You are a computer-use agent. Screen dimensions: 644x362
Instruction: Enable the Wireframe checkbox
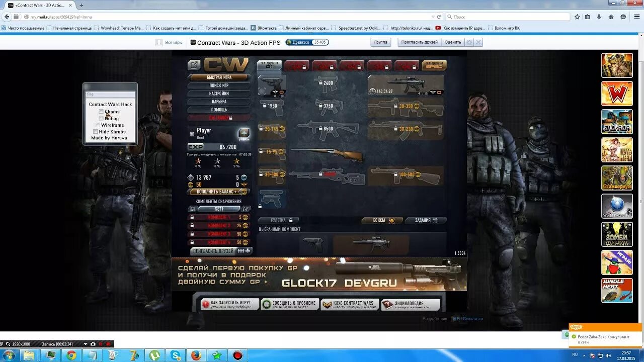tap(98, 125)
